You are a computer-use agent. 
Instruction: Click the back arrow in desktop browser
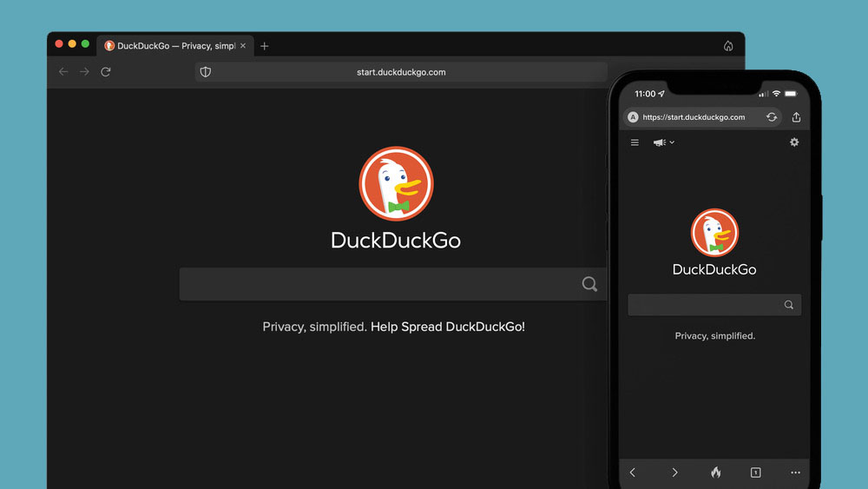[x=63, y=71]
